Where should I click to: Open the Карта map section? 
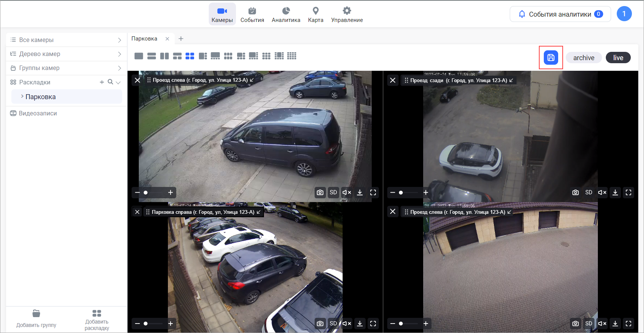(315, 14)
